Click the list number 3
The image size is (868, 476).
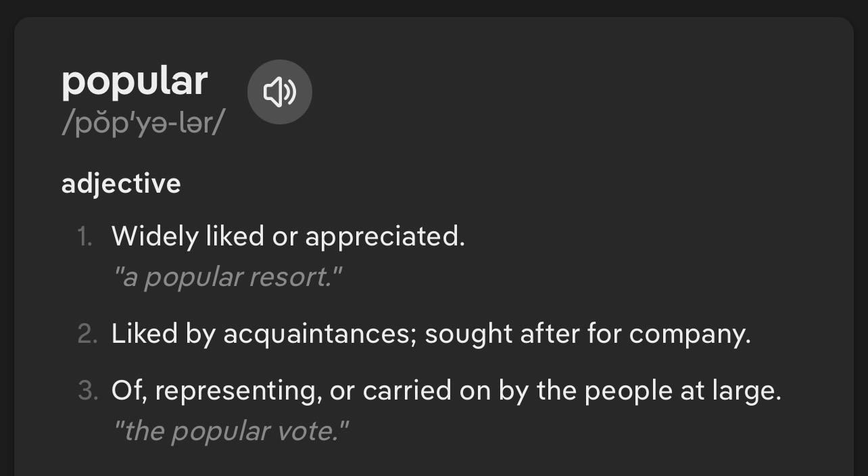pos(87,391)
